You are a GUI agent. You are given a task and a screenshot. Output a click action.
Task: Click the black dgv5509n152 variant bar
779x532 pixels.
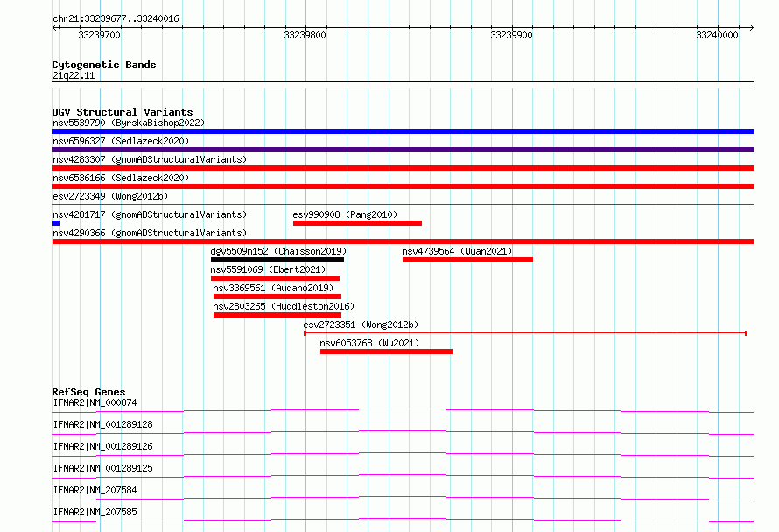277,260
